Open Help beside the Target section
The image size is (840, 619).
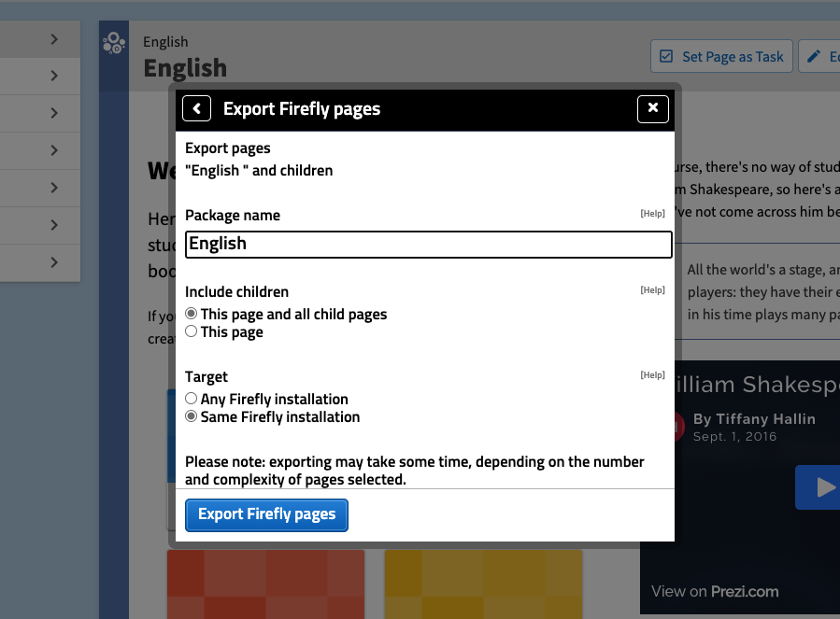pyautogui.click(x=651, y=374)
